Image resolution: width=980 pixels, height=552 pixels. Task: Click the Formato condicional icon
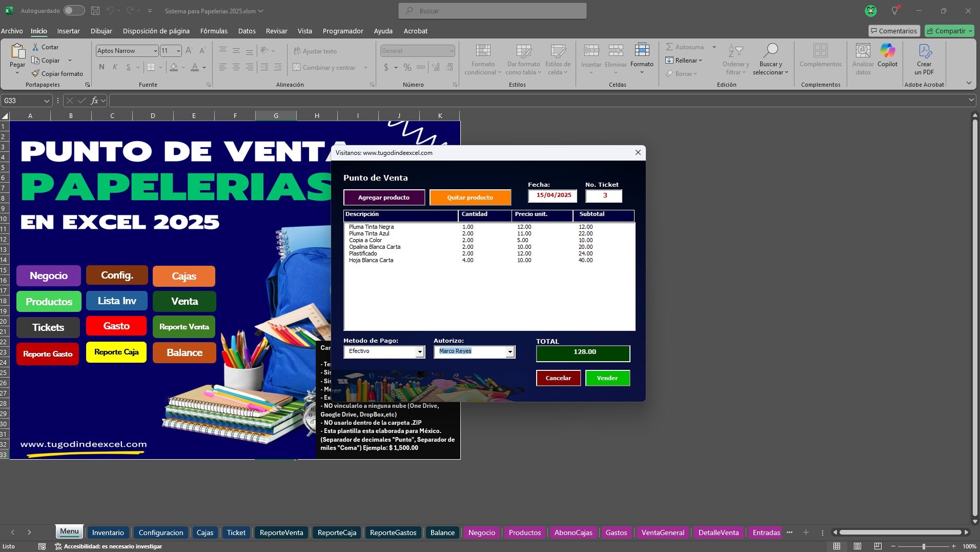tap(483, 50)
